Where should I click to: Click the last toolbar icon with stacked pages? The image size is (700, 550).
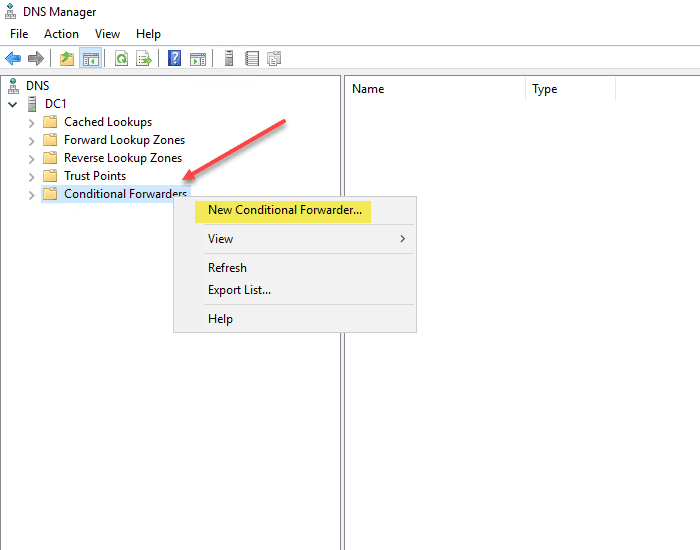pyautogui.click(x=274, y=58)
